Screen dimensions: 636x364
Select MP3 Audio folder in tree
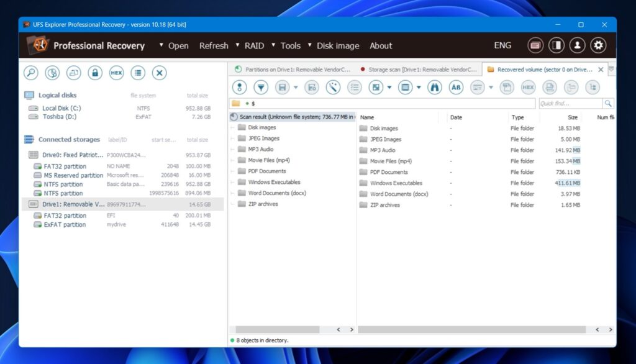[260, 149]
